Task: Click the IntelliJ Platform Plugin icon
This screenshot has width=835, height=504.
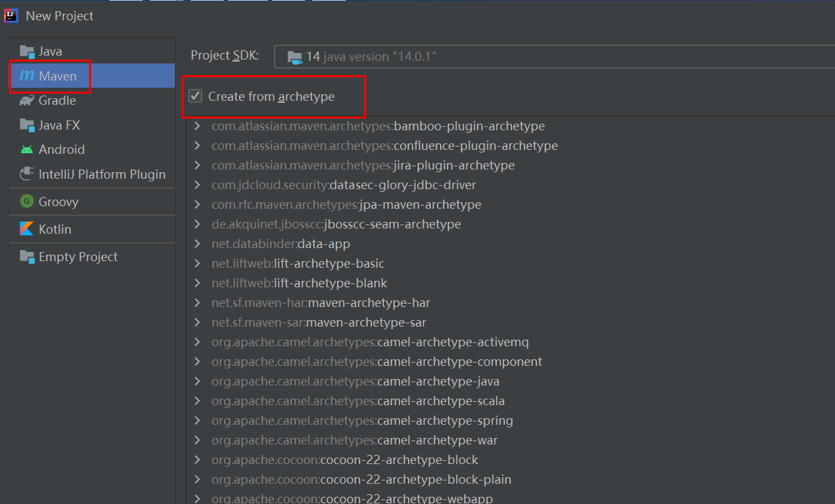Action: (27, 174)
